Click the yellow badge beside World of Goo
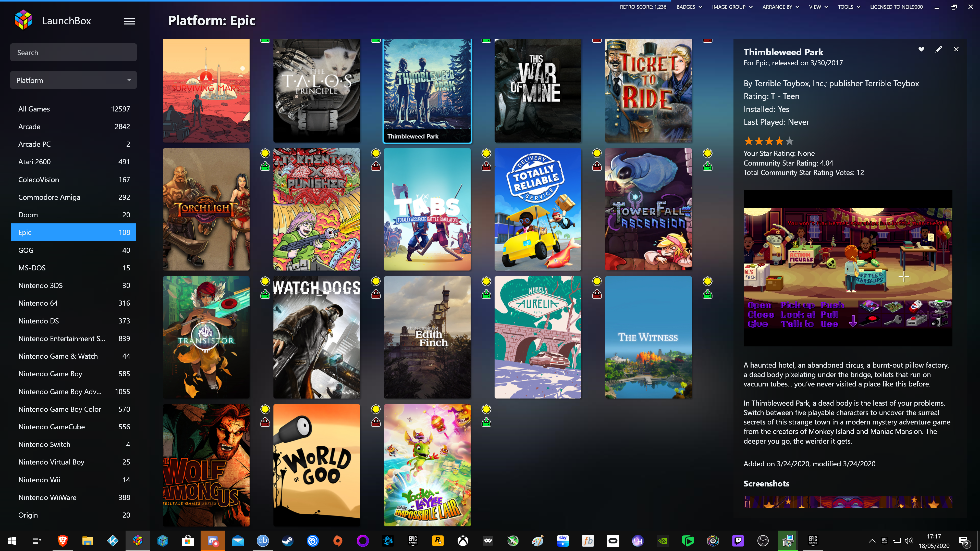This screenshot has height=551, width=980. click(x=376, y=409)
